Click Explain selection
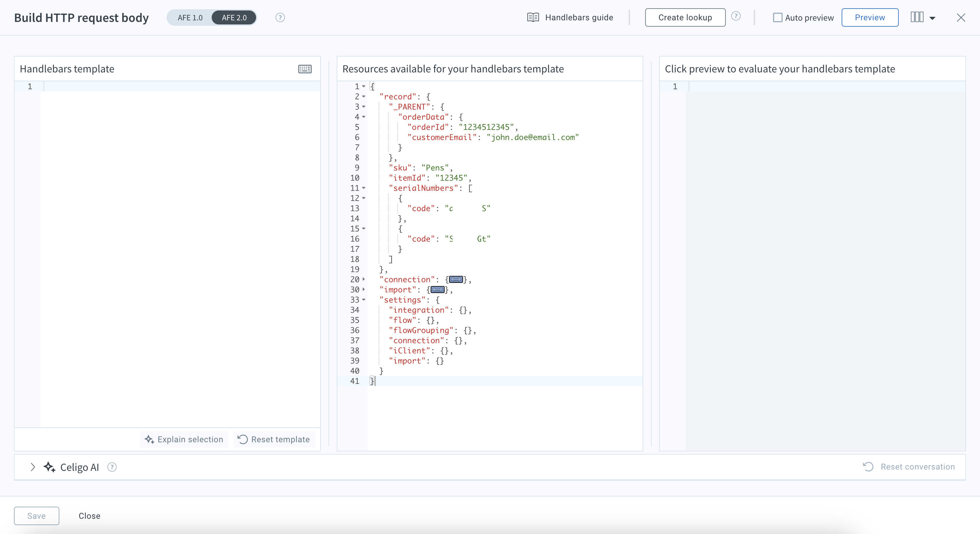 click(x=184, y=439)
